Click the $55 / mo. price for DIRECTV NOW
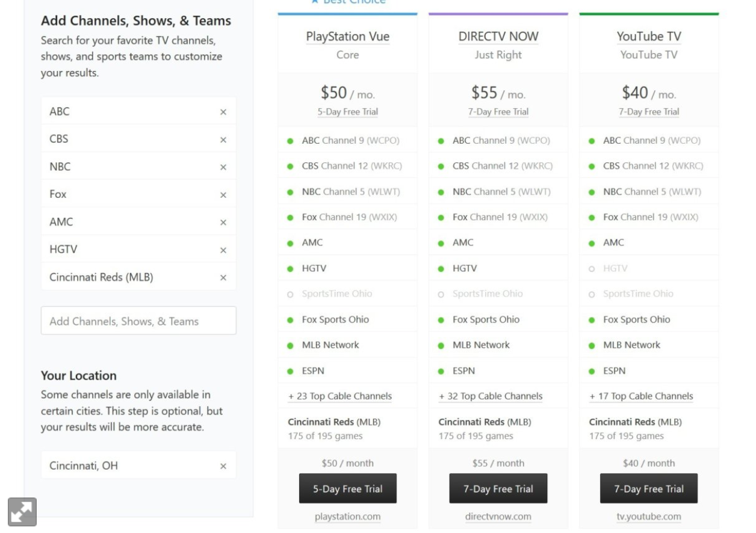Image resolution: width=756 pixels, height=533 pixels. point(498,93)
